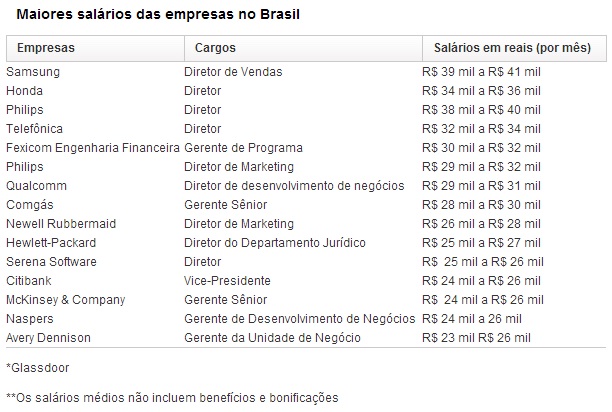Select the Honda row name

pos(24,91)
